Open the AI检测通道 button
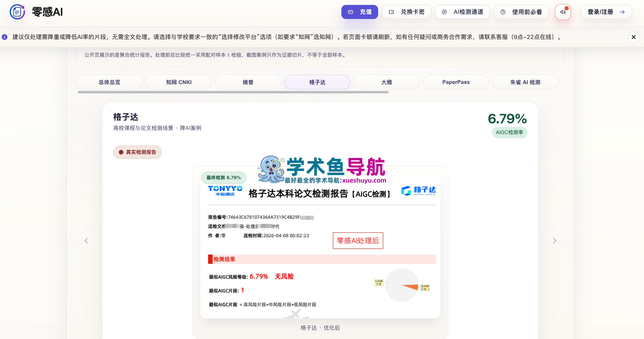Viewport: 644px width, 339px height. pyautogui.click(x=462, y=12)
